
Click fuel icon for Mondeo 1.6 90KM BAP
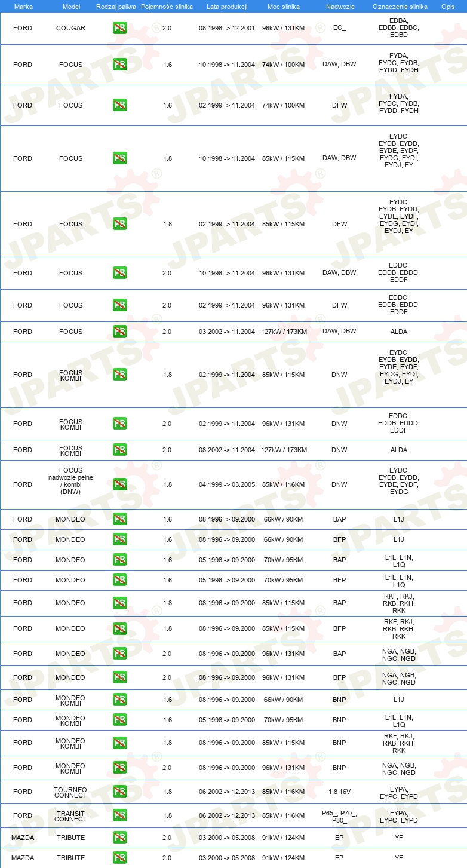tap(119, 519)
